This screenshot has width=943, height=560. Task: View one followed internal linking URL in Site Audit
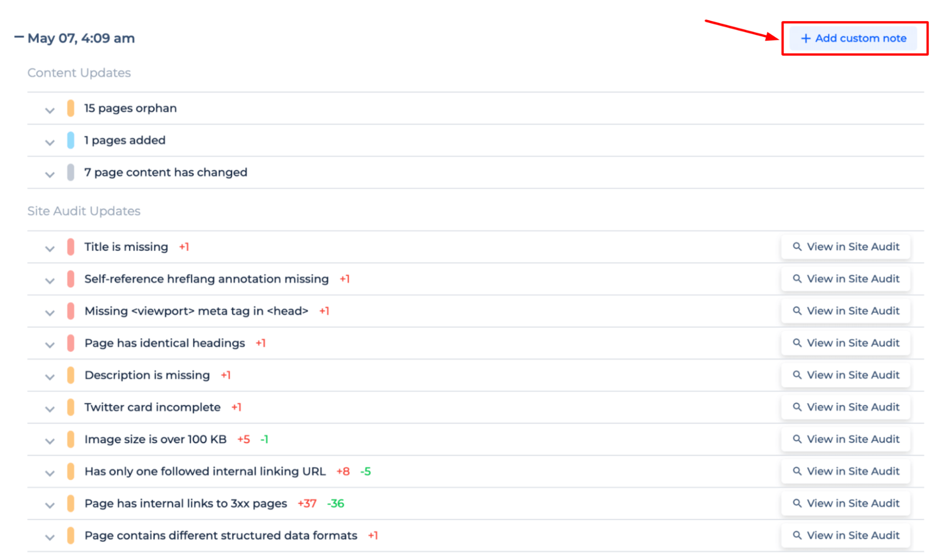[846, 471]
